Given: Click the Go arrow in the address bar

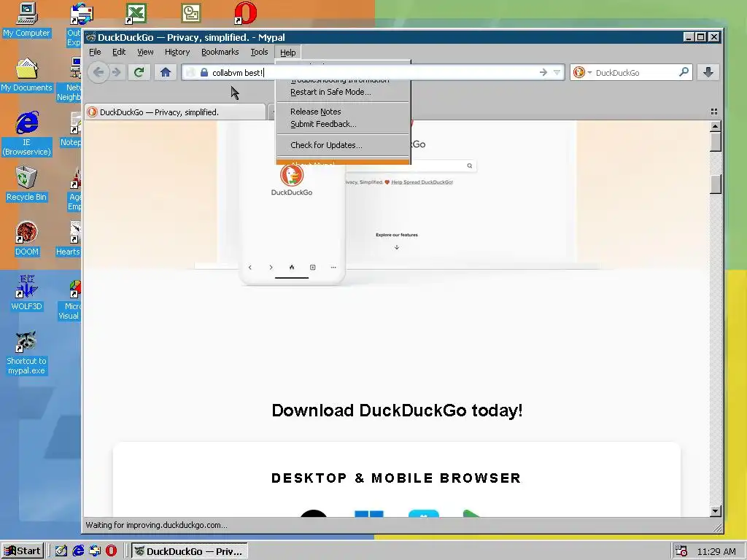Looking at the screenshot, I should click(x=543, y=72).
